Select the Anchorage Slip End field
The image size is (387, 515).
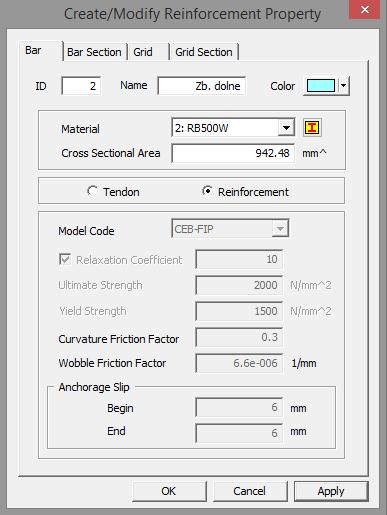click(239, 433)
